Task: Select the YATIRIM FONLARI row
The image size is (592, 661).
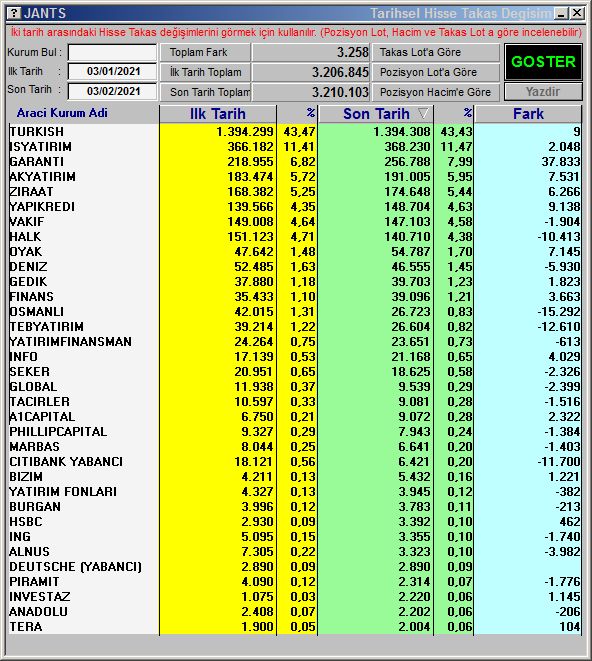Action: (295, 492)
